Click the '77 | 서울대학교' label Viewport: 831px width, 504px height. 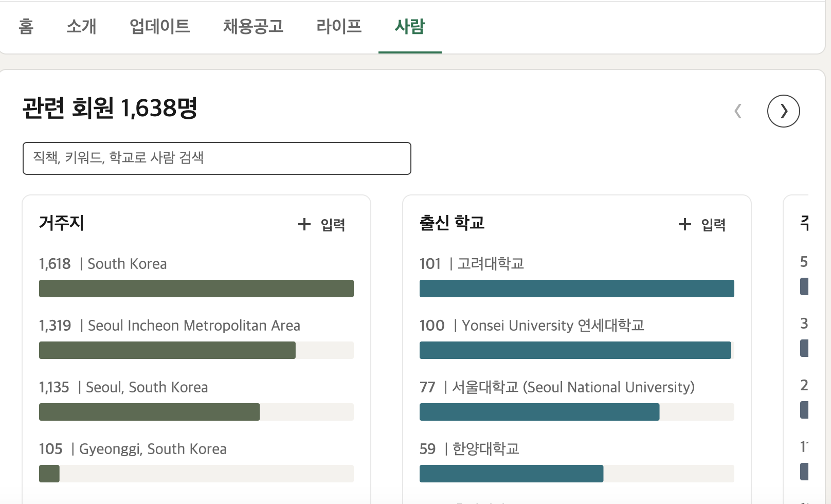click(x=557, y=387)
